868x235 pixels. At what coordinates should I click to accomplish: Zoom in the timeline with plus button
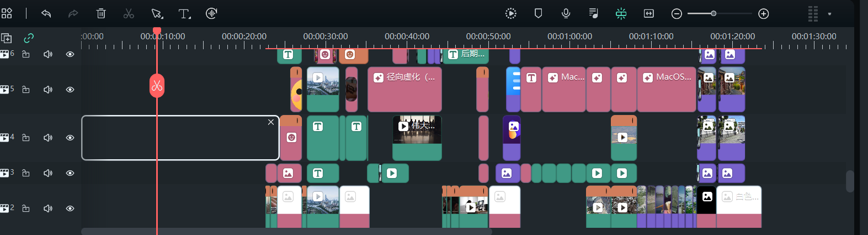(x=764, y=13)
